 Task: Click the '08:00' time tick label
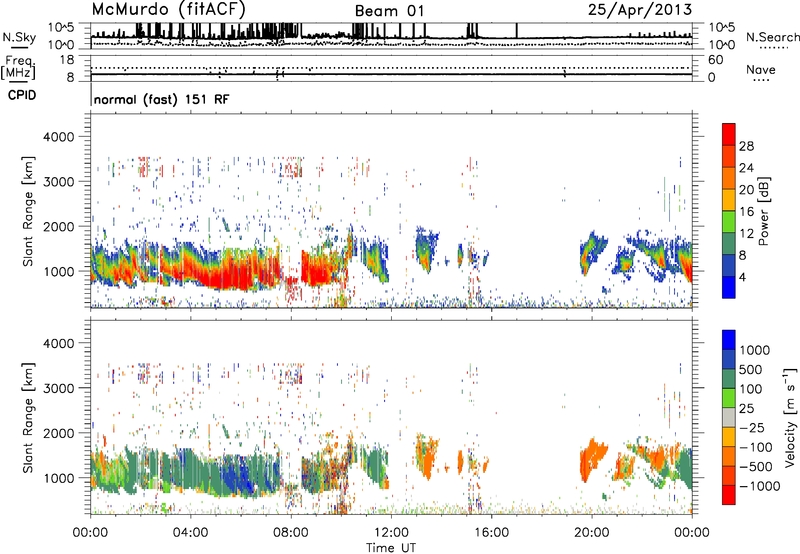pyautogui.click(x=291, y=533)
